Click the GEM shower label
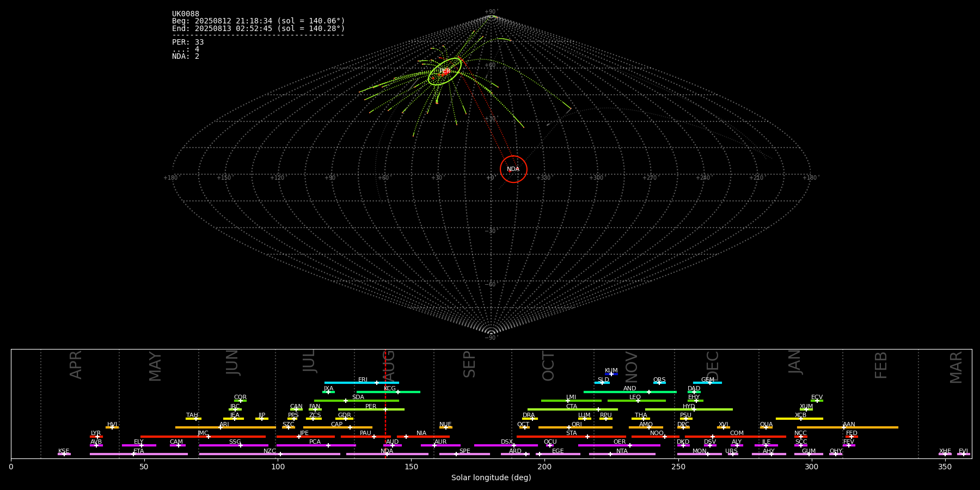The height and width of the screenshot is (490, 980). point(708,380)
